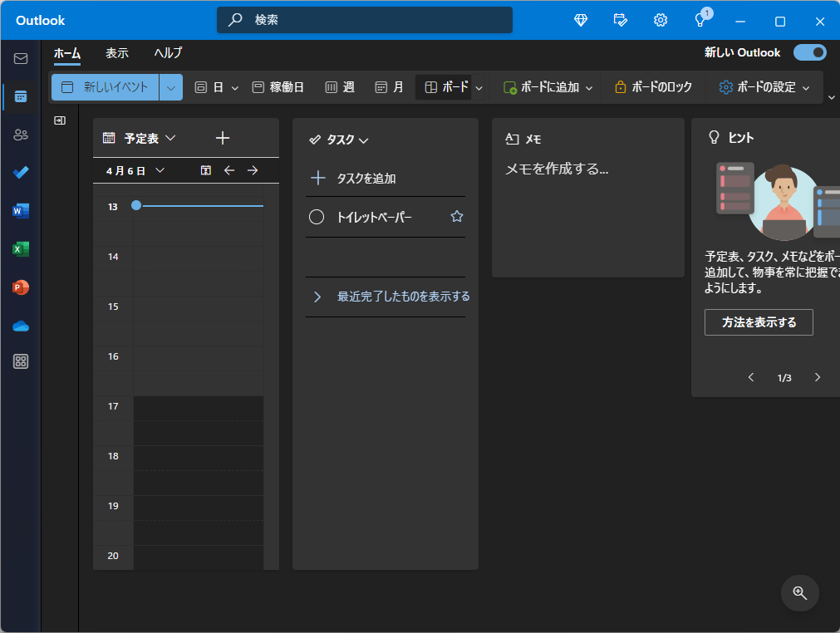Open the ヘルプ tab
Viewport: 840px width, 633px height.
click(167, 52)
